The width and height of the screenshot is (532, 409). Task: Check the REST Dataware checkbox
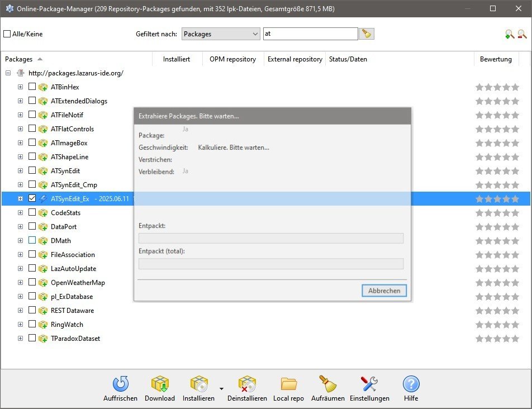click(32, 310)
